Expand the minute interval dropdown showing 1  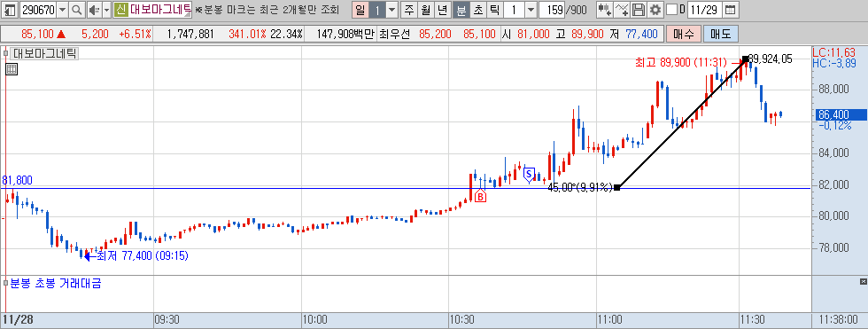pos(531,10)
